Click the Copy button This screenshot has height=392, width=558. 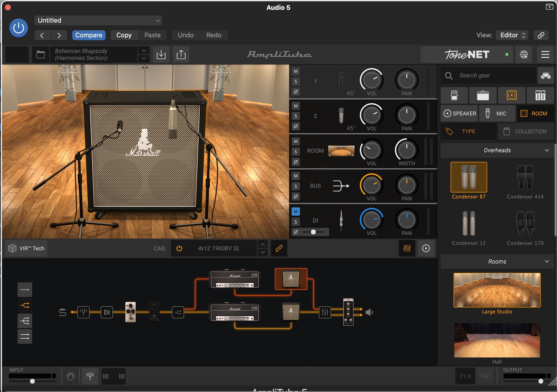[124, 35]
